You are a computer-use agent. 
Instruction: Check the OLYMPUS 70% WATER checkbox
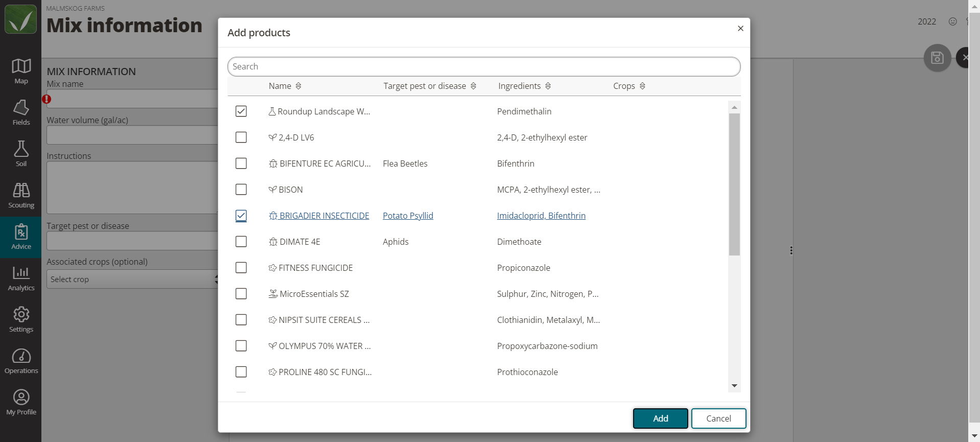[x=241, y=346]
